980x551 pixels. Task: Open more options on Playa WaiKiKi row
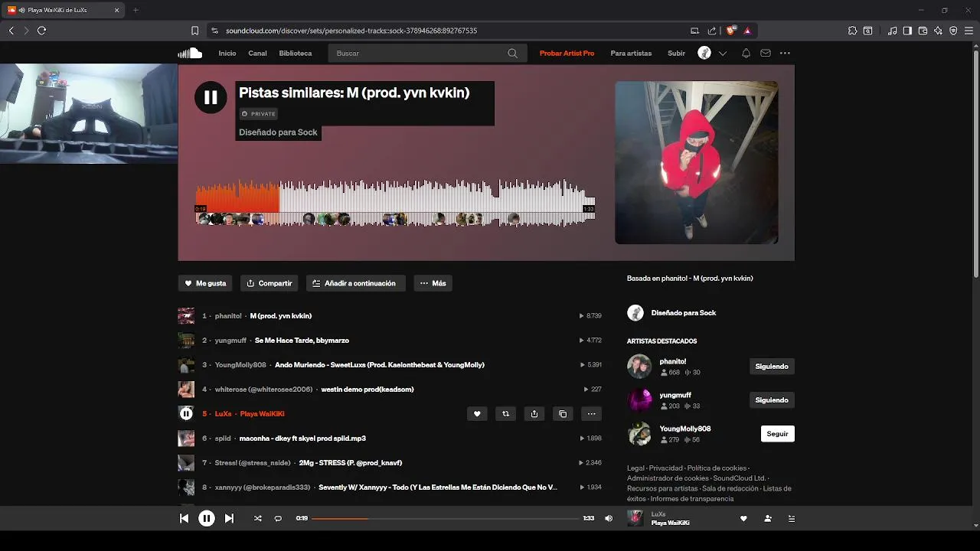(x=591, y=414)
